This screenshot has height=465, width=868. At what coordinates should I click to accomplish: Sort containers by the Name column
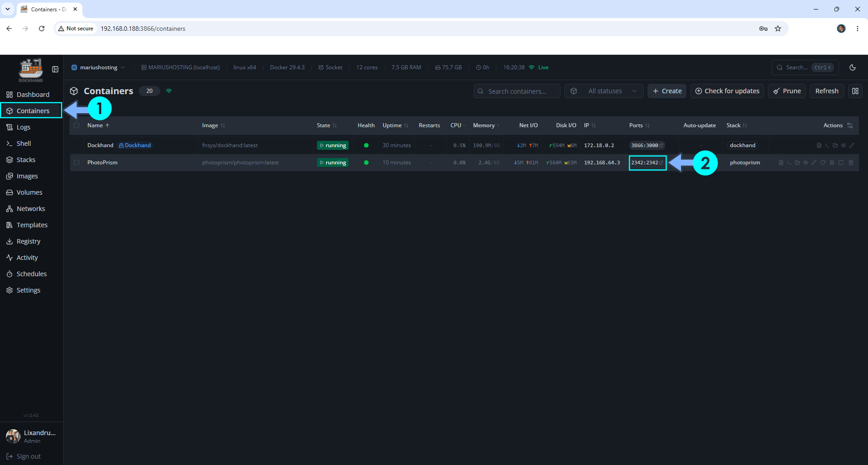pyautogui.click(x=98, y=125)
